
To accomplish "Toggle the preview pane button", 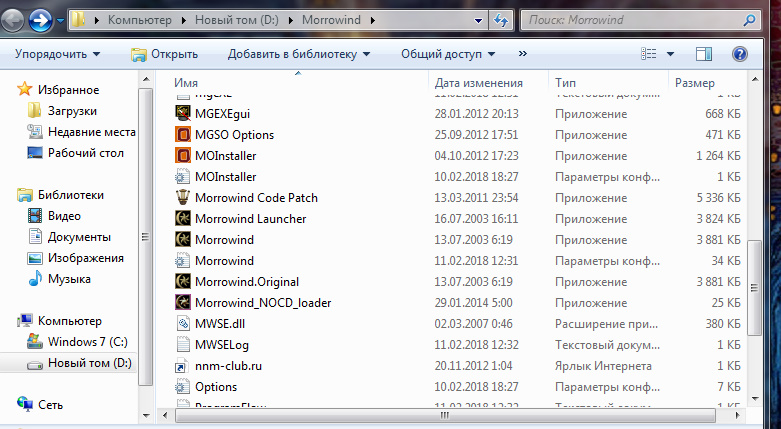I will tap(704, 54).
